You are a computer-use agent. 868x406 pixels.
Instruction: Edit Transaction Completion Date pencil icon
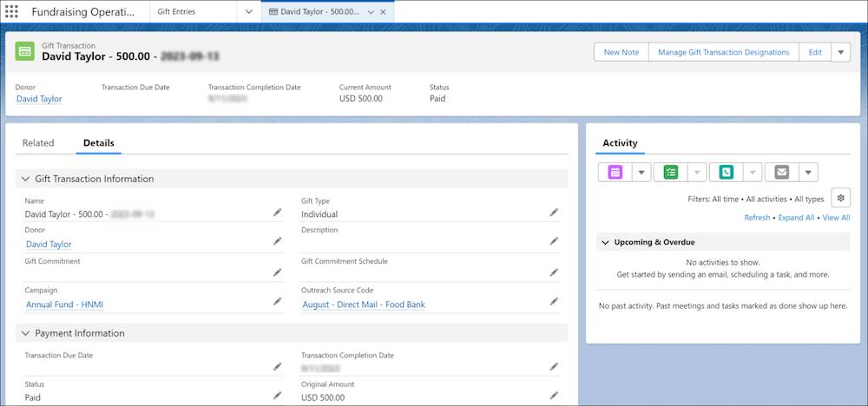coord(554,367)
